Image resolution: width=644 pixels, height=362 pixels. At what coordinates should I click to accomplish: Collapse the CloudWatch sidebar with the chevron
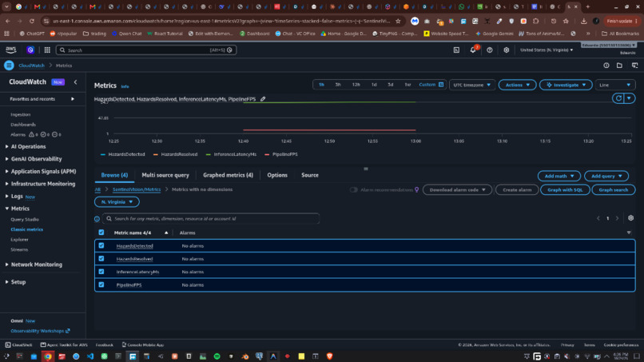click(76, 82)
